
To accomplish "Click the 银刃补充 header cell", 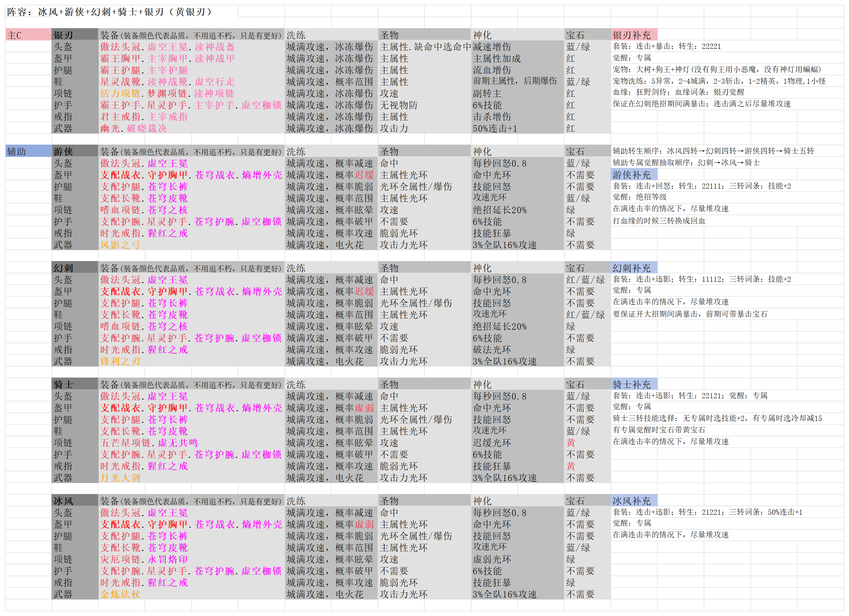I will tap(634, 35).
